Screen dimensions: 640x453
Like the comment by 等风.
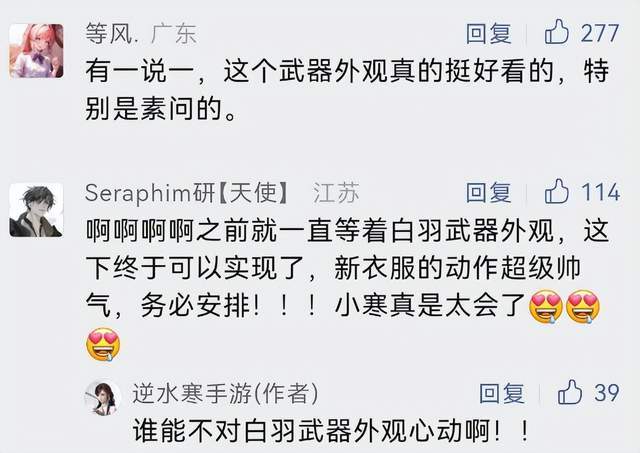click(556, 32)
